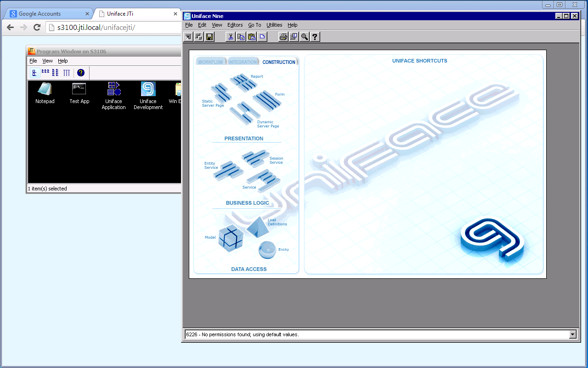
Task: Launch the Test App icon
Action: click(x=79, y=90)
